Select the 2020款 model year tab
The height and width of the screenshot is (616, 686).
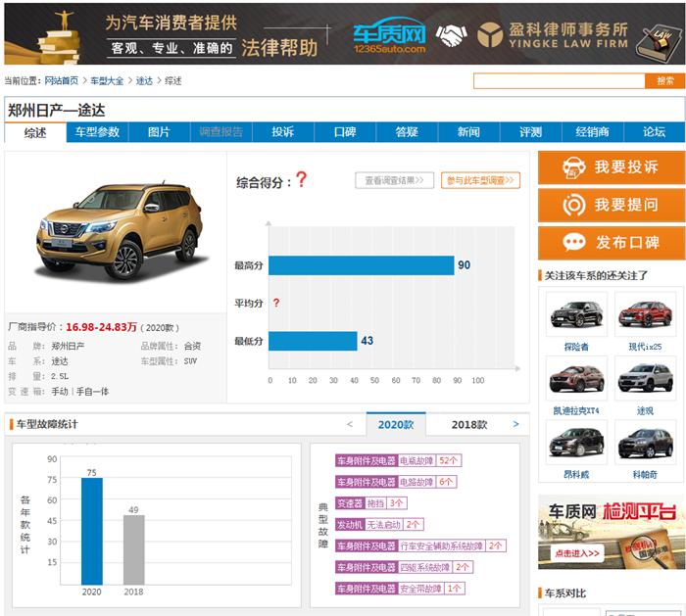click(396, 424)
